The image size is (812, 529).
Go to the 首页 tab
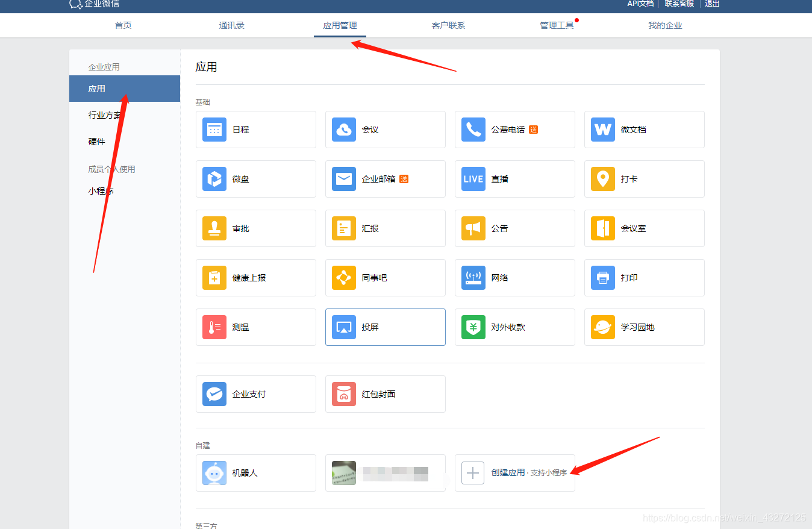pyautogui.click(x=123, y=25)
